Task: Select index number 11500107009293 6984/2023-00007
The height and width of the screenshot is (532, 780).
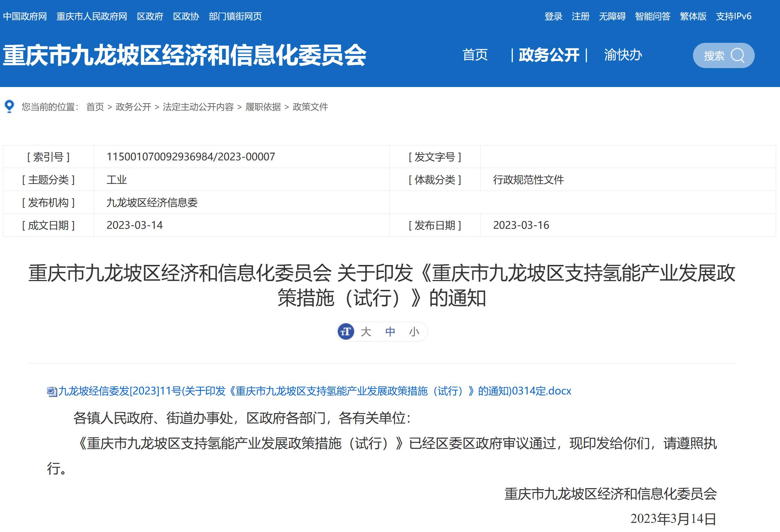Action: (191, 157)
